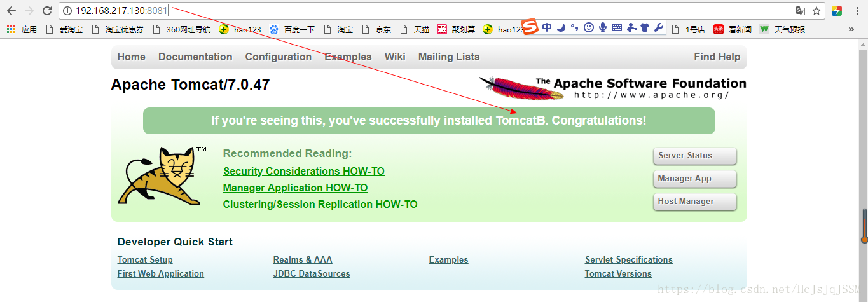Click the Tomcat cat logo
The height and width of the screenshot is (302, 868).
tap(162, 176)
